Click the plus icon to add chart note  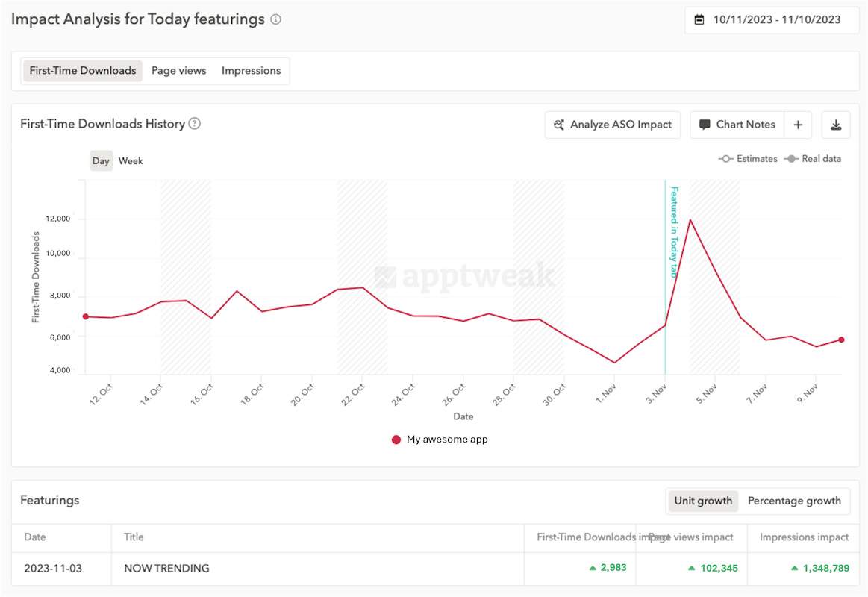(798, 125)
